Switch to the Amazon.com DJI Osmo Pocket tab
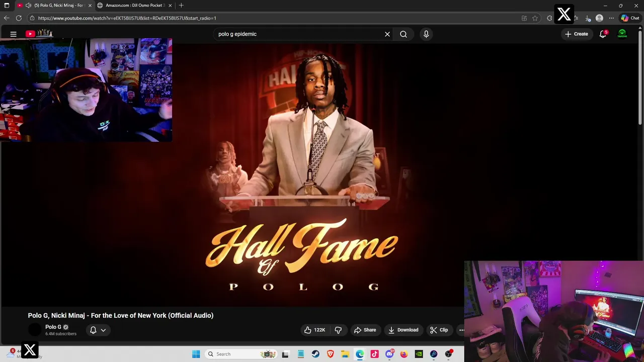This screenshot has width=644, height=362. [x=135, y=6]
